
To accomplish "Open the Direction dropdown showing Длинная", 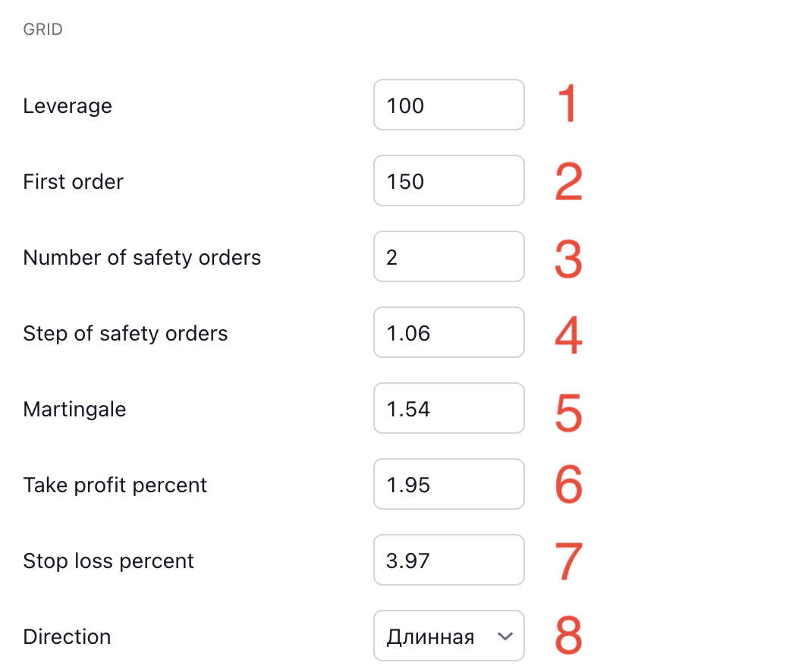I will [448, 636].
